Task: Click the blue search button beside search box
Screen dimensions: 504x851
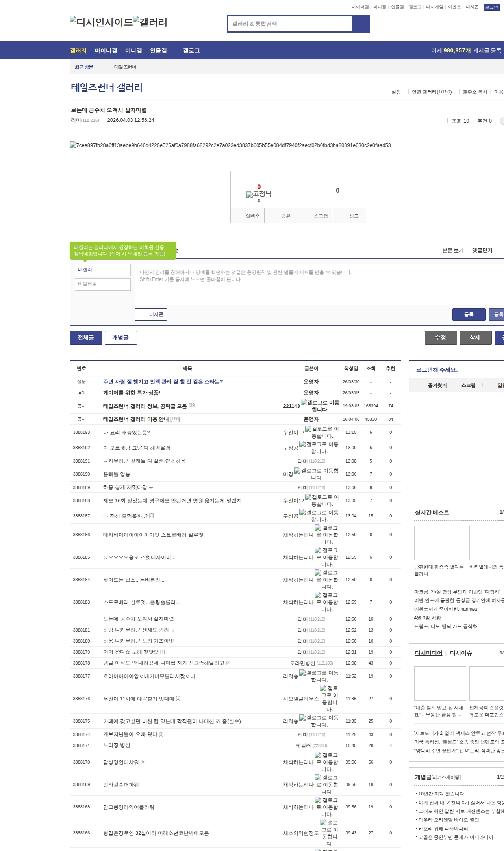Action: pyautogui.click(x=361, y=24)
